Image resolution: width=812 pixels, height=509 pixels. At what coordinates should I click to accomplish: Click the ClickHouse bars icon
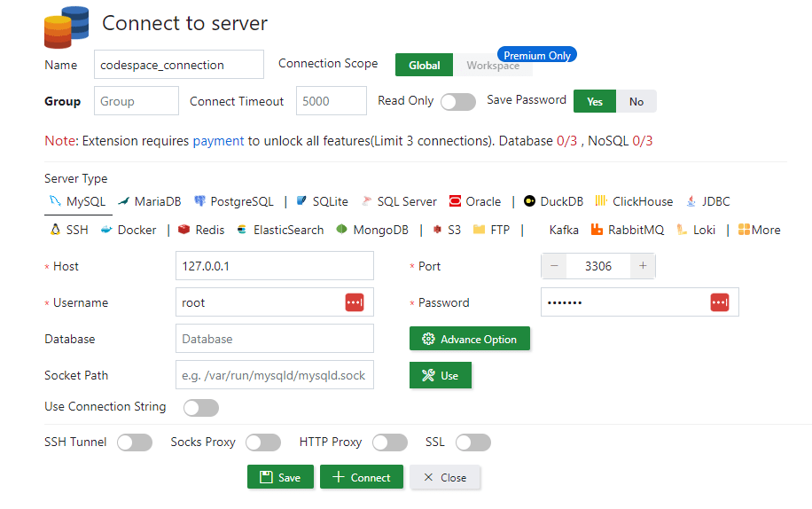pyautogui.click(x=601, y=201)
